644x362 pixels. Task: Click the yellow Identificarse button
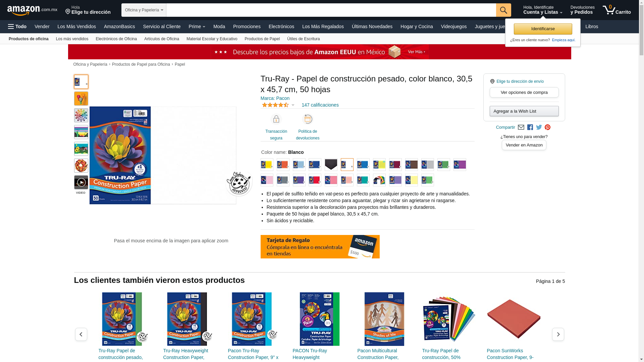pos(543,29)
